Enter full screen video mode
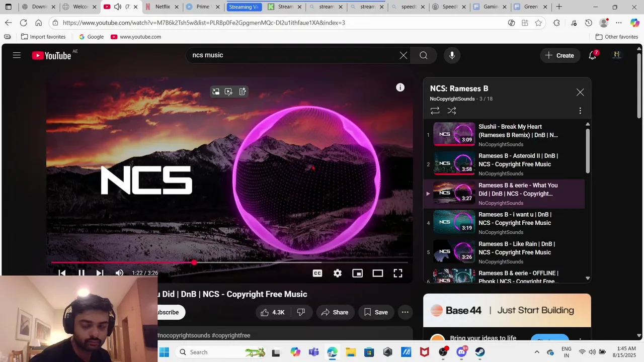 click(x=397, y=273)
